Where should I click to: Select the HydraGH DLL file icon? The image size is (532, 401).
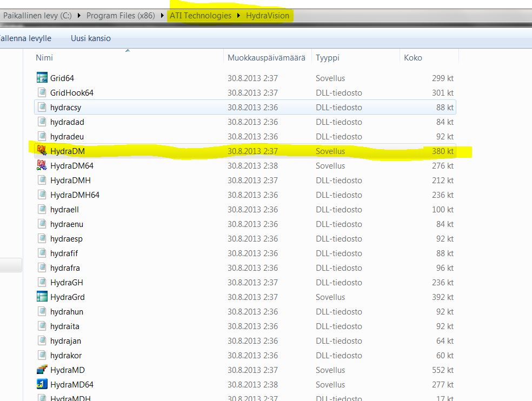pos(42,282)
